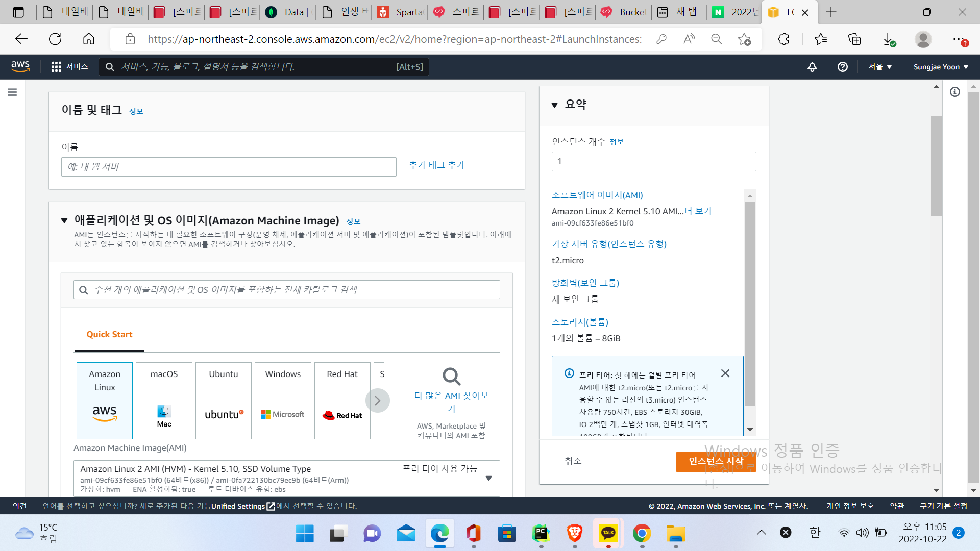Refresh the browser page

click(x=55, y=39)
